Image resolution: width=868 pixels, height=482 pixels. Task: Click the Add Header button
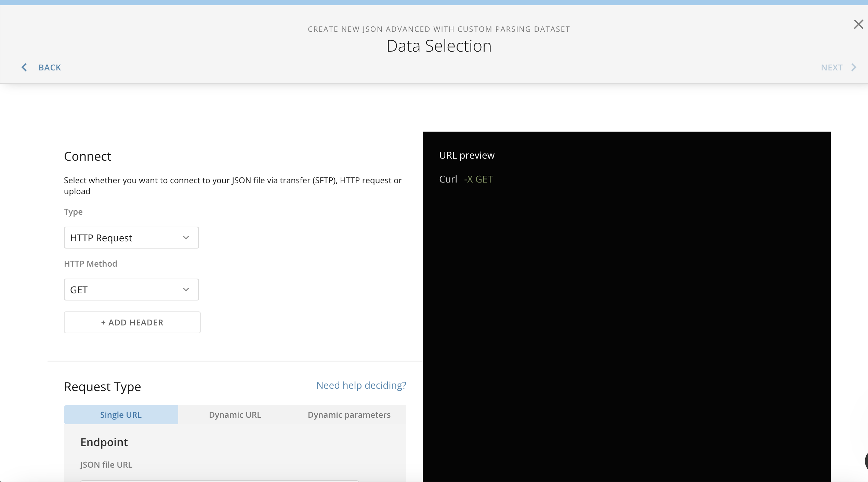[132, 322]
